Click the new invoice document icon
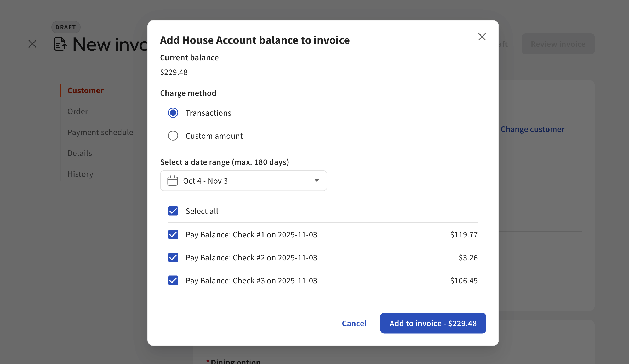Image resolution: width=629 pixels, height=364 pixels. pyautogui.click(x=60, y=44)
